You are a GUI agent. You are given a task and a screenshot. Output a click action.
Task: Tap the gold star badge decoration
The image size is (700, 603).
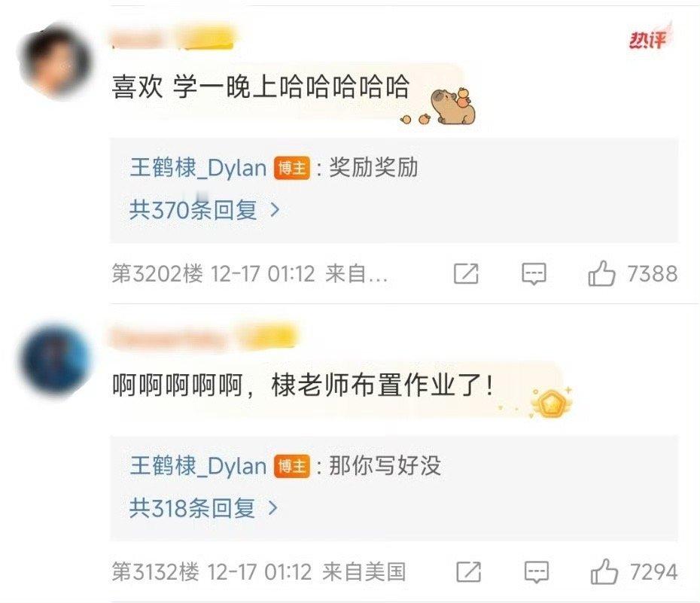[550, 403]
